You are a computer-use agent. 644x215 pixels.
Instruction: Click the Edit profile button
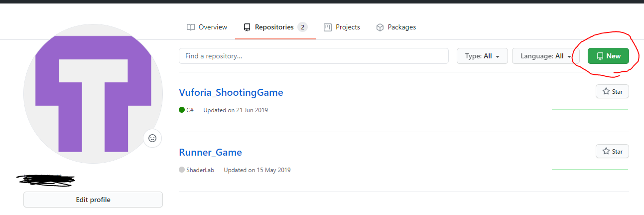click(x=93, y=200)
